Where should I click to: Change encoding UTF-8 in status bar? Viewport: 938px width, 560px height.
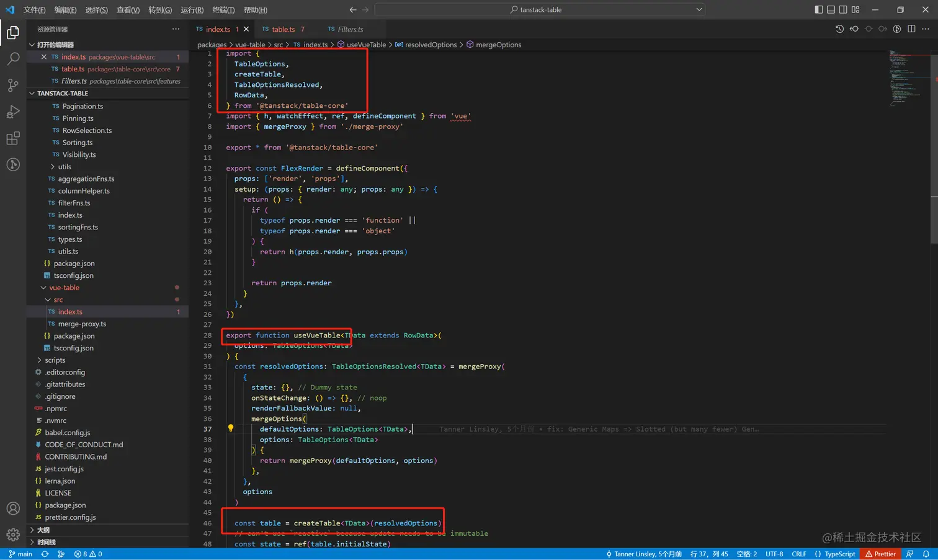click(x=774, y=554)
